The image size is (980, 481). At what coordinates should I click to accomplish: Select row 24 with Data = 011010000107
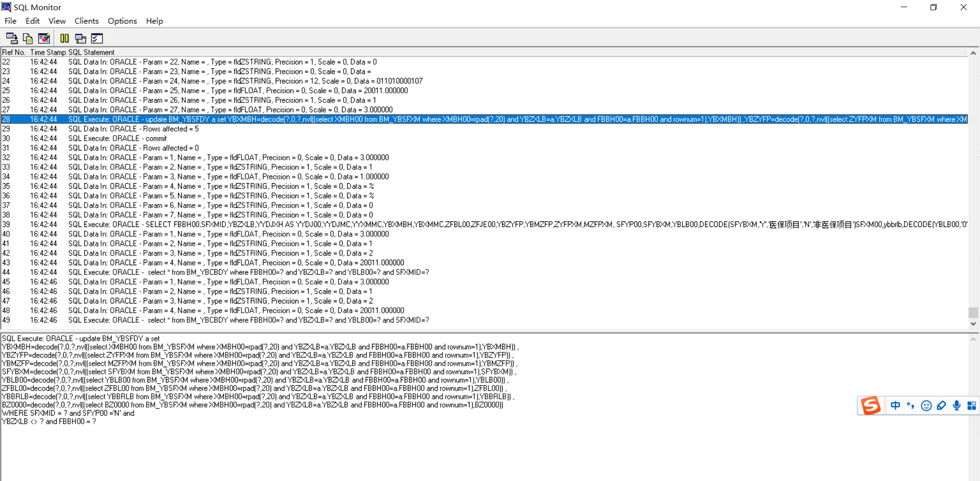pos(484,81)
